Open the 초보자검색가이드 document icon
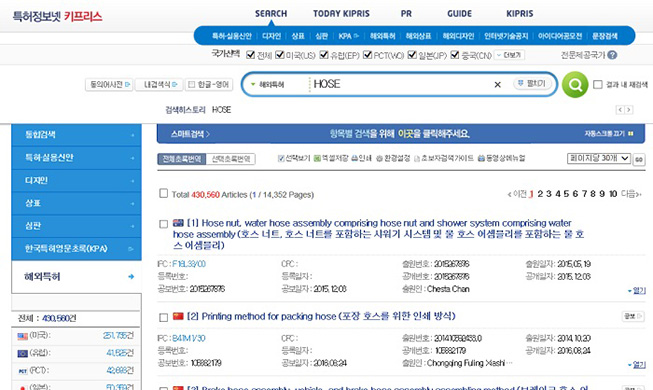 [x=416, y=159]
